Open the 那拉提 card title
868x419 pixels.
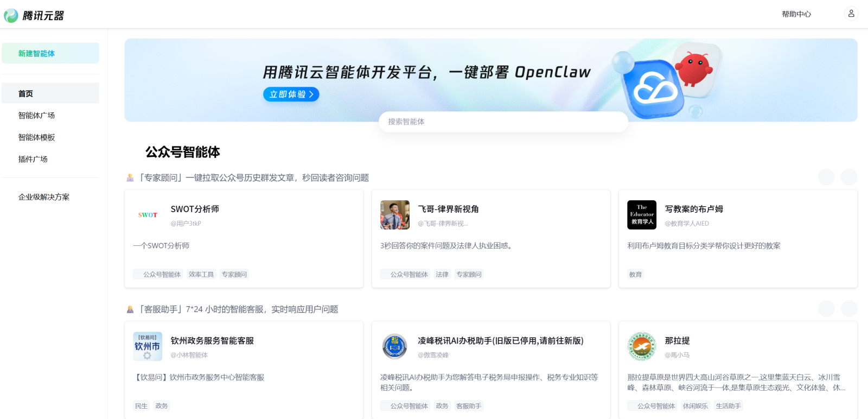[x=678, y=341]
